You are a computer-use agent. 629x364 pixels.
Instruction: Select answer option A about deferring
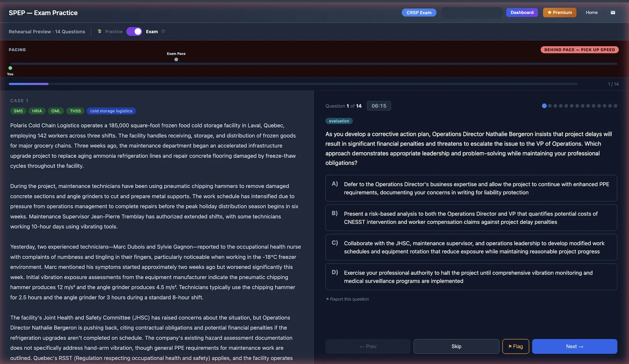(471, 188)
